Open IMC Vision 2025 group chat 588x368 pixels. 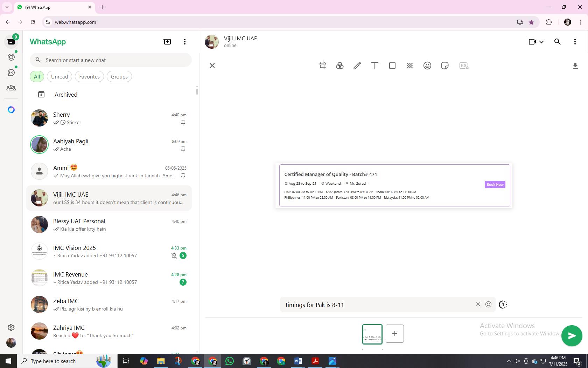point(109,251)
